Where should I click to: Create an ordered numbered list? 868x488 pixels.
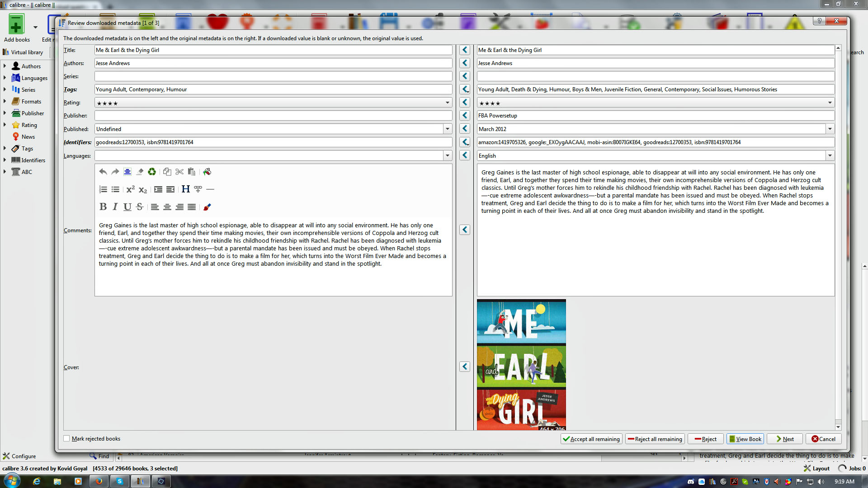(x=103, y=189)
